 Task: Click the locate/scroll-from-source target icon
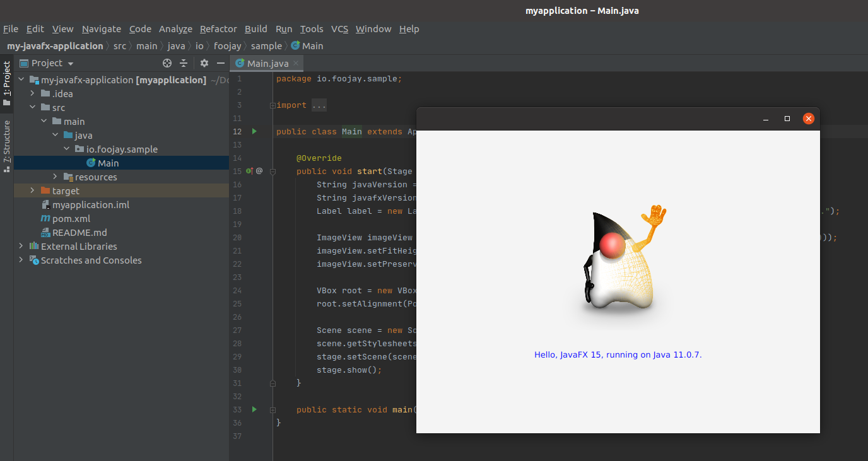(167, 63)
